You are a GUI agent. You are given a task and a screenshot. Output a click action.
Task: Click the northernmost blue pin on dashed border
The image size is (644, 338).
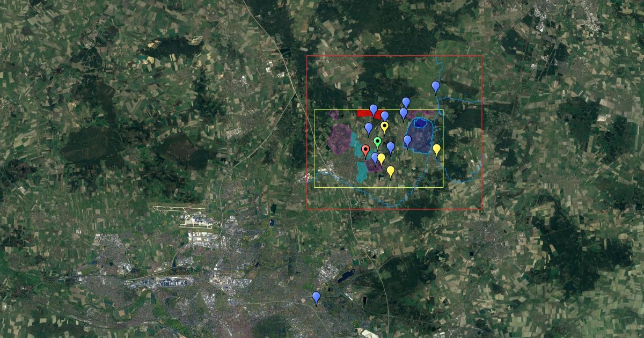tap(436, 87)
